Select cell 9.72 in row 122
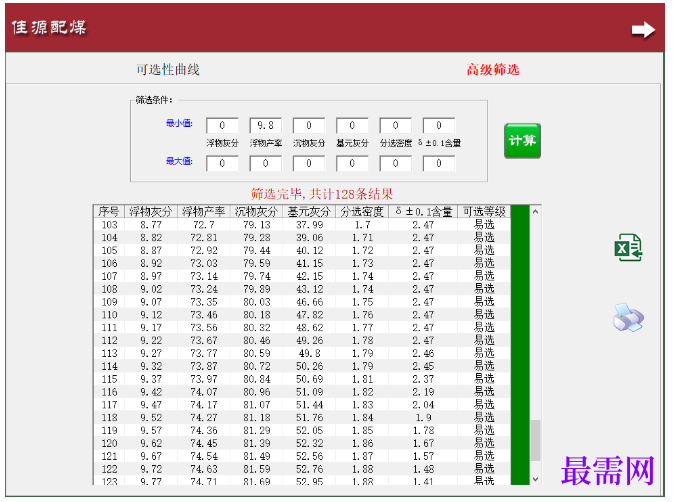 coord(151,469)
